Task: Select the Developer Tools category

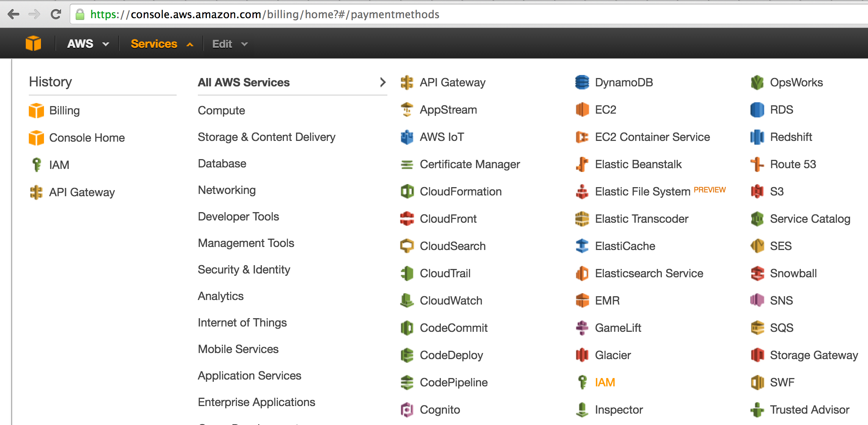Action: 238,216
